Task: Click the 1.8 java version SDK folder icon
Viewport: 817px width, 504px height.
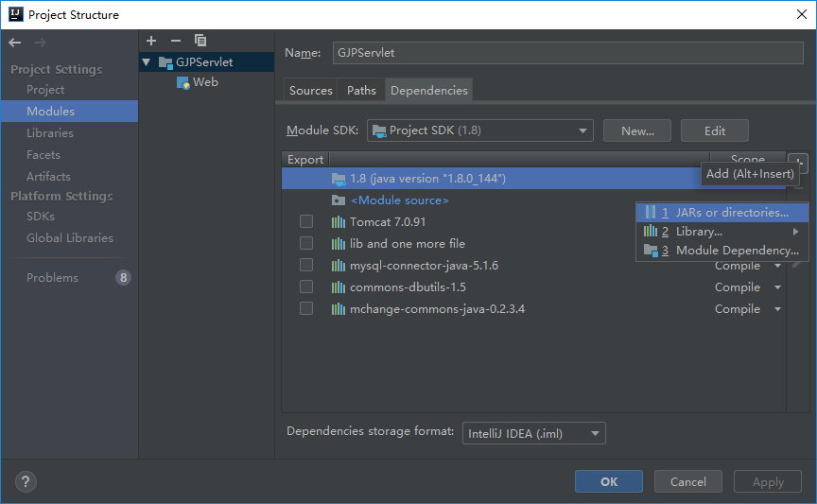Action: click(339, 179)
